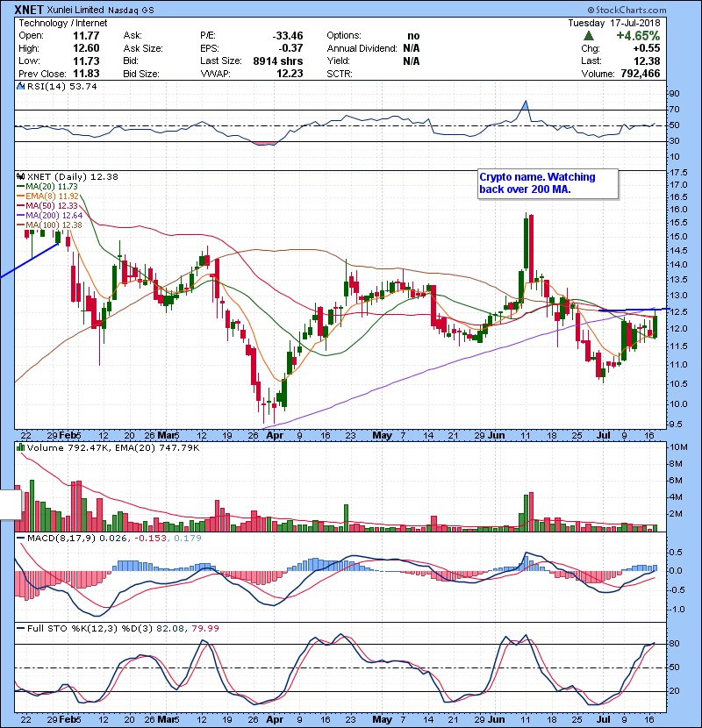This screenshot has height=728, width=702.
Task: Click the RSI indicator line icon
Action: (x=20, y=86)
